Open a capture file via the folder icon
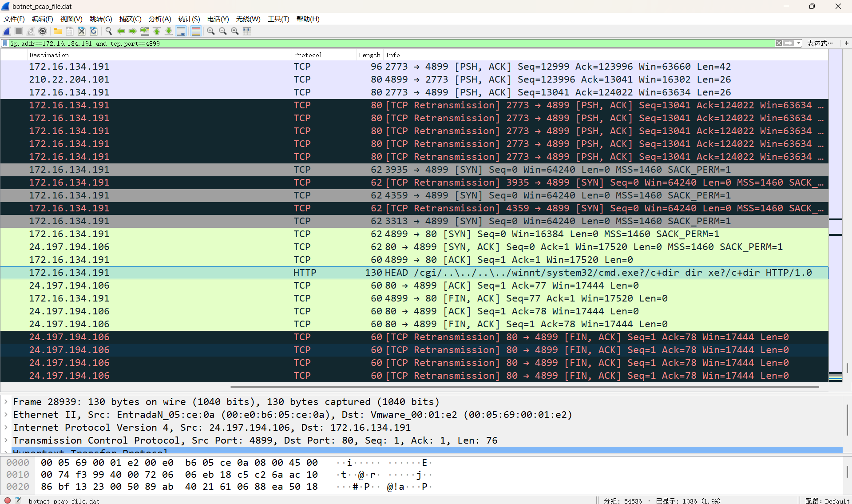852x504 pixels. 58,31
